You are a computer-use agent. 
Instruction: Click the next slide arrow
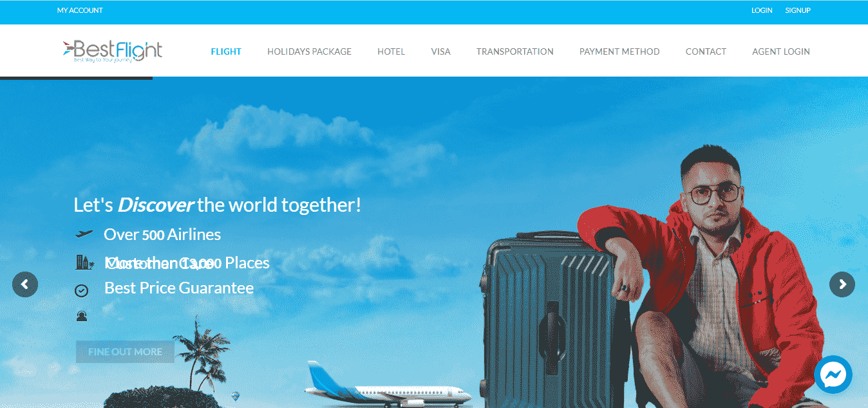[x=842, y=284]
